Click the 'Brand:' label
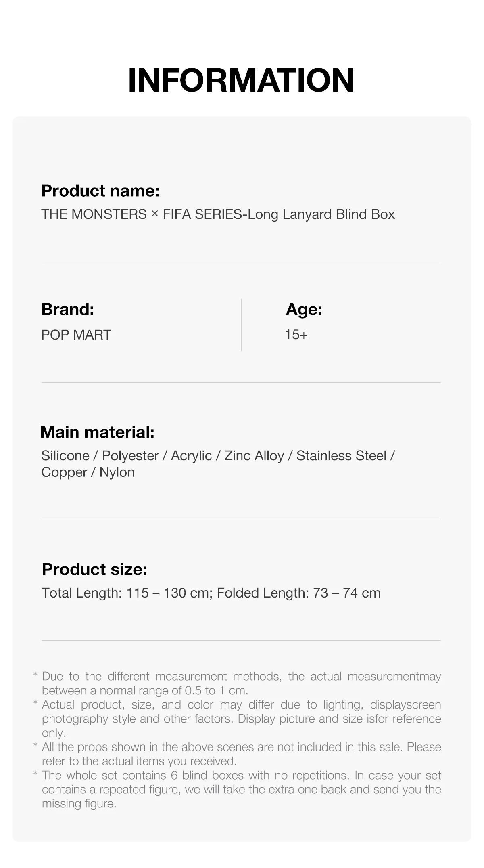The width and height of the screenshot is (484, 868). [68, 309]
